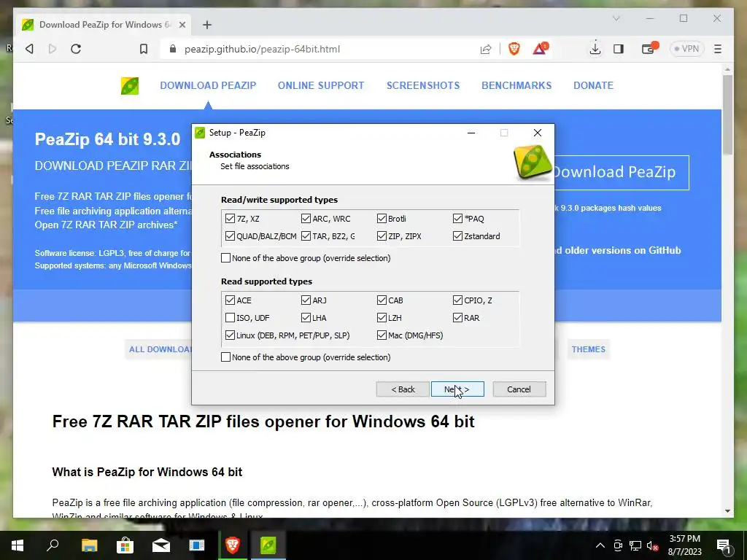The width and height of the screenshot is (747, 560).
Task: Click the Back button in setup
Action: point(403,389)
